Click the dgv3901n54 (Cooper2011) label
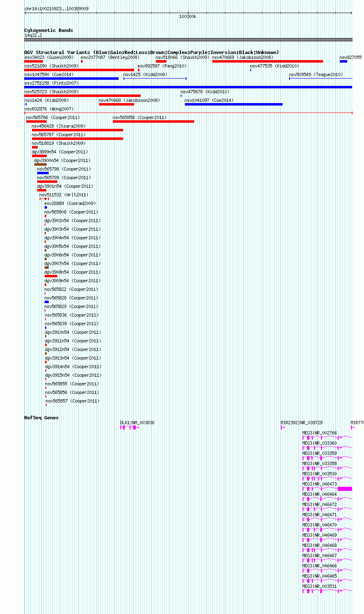The image size is (364, 614). click(65, 186)
